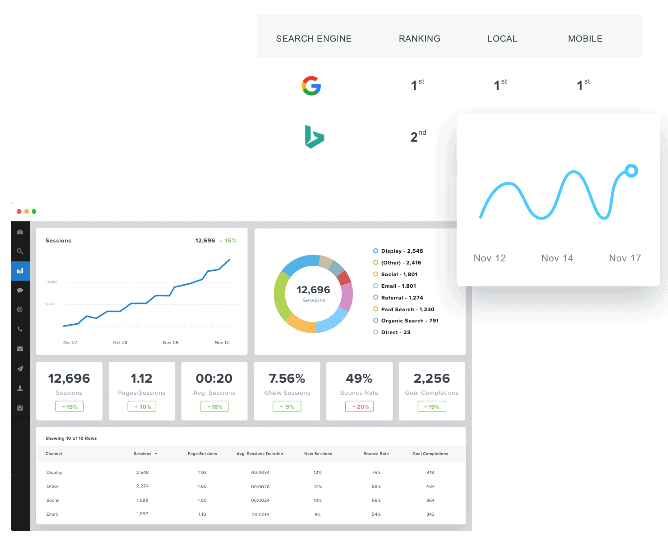Click the LOCAL column header
Viewport: 668px width, 543px height.
point(502,39)
